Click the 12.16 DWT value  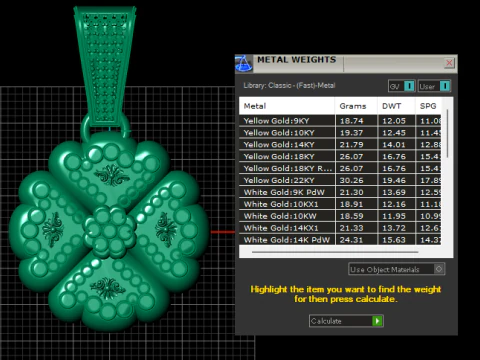tap(394, 204)
